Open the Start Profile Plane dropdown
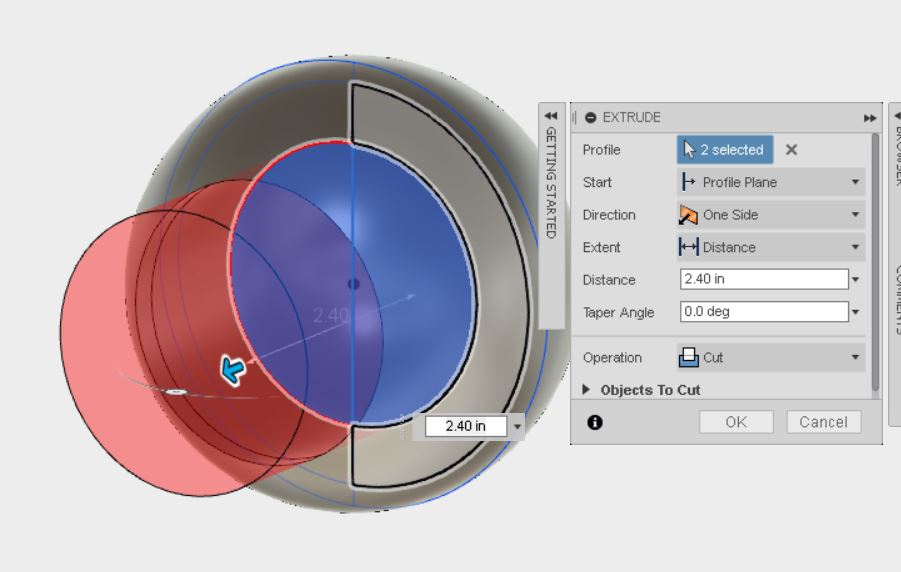Viewport: 901px width, 572px height. click(x=771, y=182)
